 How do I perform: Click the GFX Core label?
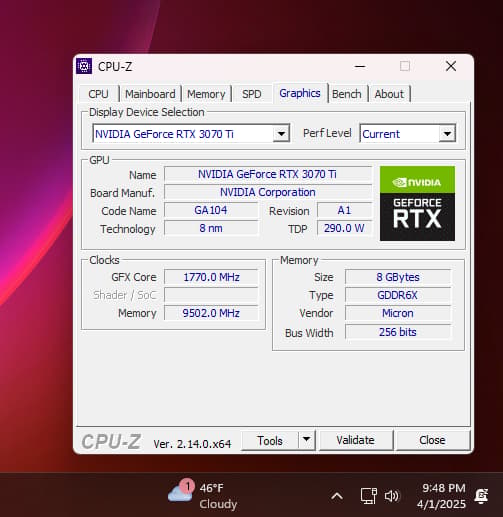pyautogui.click(x=134, y=277)
